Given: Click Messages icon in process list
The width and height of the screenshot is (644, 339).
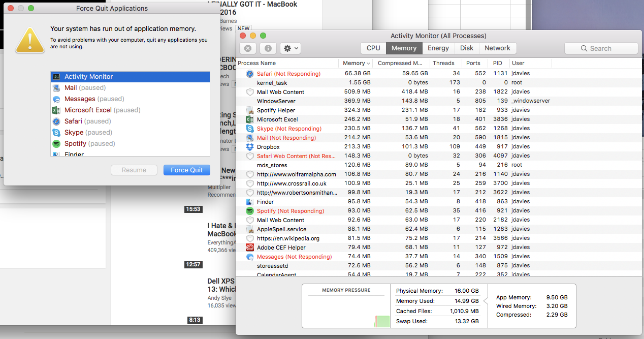Looking at the screenshot, I should tap(250, 257).
